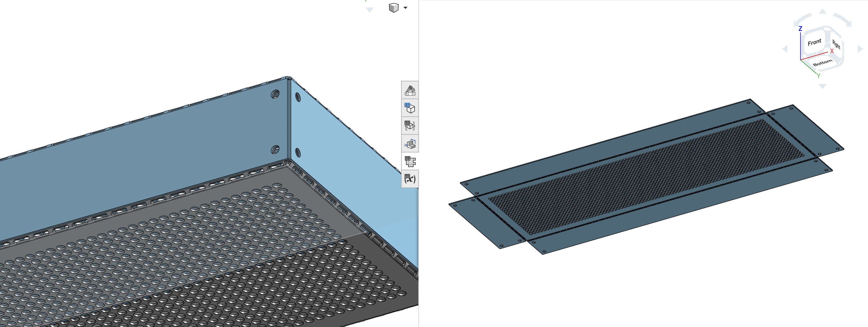
Task: Click the view cube down arrow below Bottom
Action: point(822,86)
